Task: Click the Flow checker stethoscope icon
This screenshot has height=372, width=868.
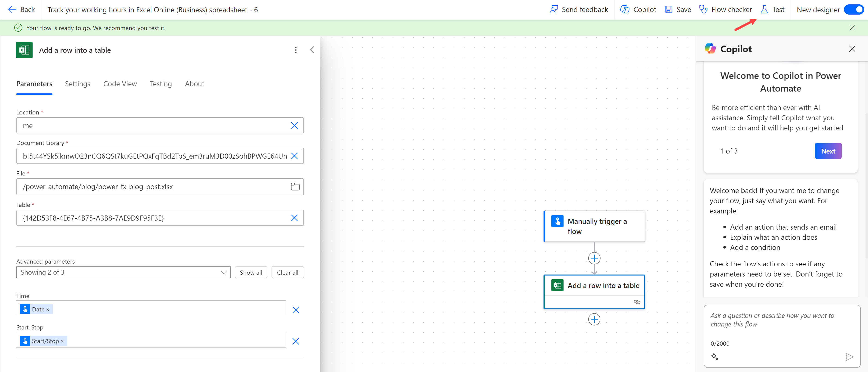Action: click(703, 9)
